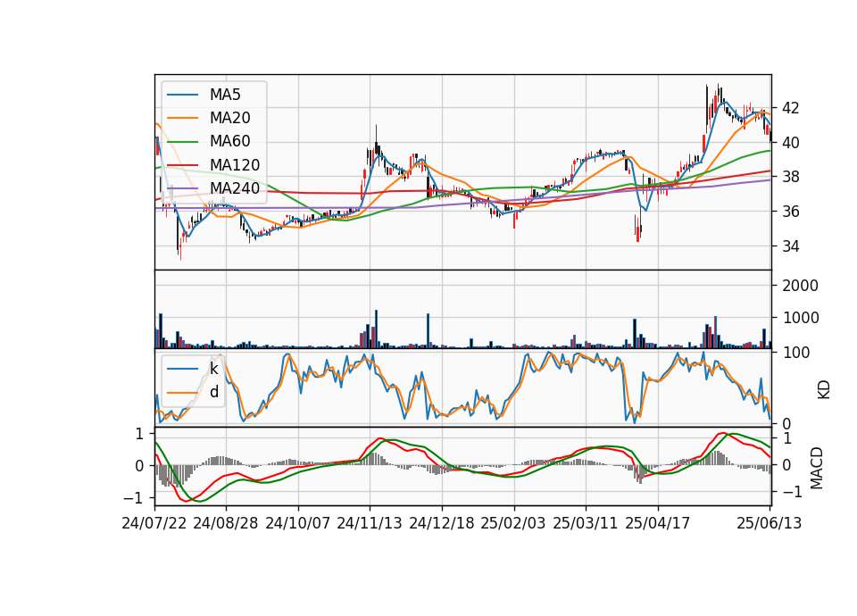Click the KD vertical axis title
Image resolution: width=857 pixels, height=616 pixels.
[x=824, y=390]
